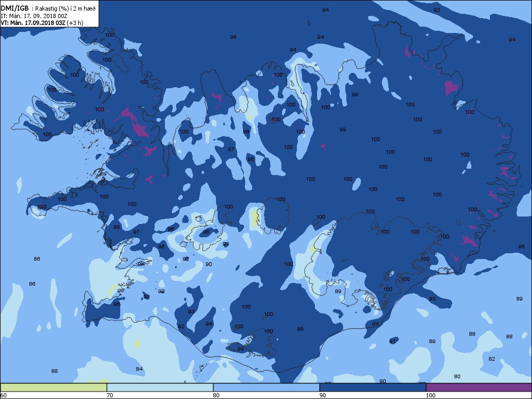
Task: Click the medium blue 80–90 legend band
Action: [x=267, y=387]
